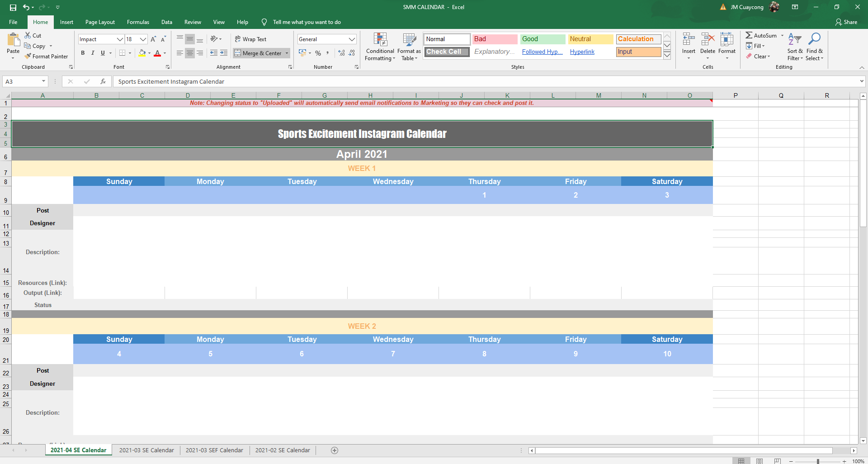Switch to the Formulas ribbon tab

138,22
